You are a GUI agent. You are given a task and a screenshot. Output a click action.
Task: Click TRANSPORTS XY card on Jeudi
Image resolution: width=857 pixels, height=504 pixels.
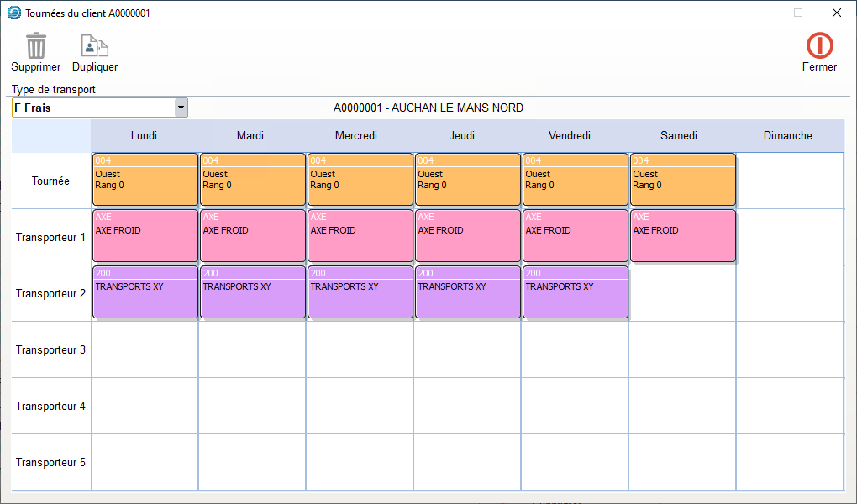[x=467, y=292]
